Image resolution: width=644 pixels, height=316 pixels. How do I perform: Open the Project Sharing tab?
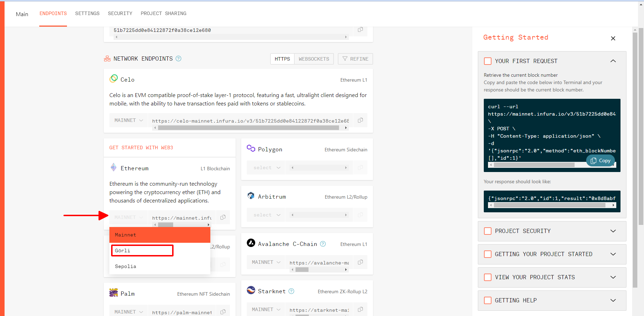tap(163, 13)
